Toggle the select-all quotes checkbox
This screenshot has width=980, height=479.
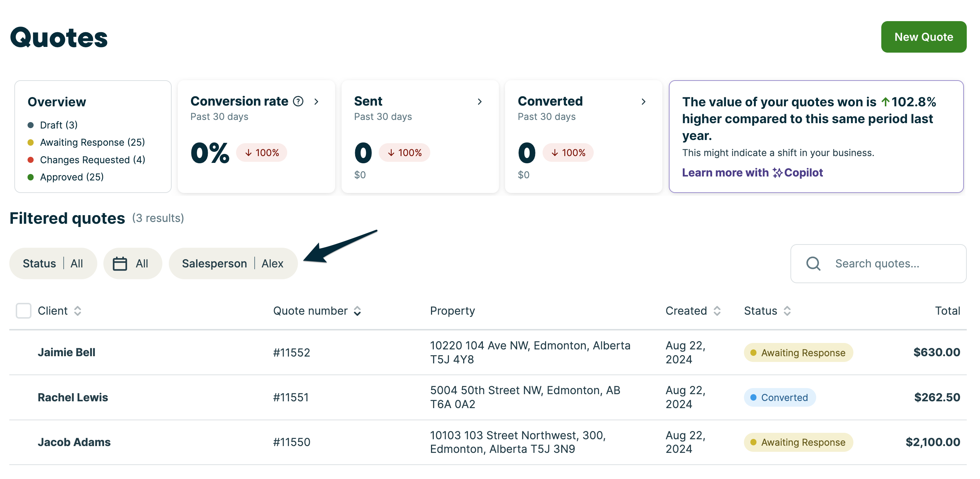point(24,311)
